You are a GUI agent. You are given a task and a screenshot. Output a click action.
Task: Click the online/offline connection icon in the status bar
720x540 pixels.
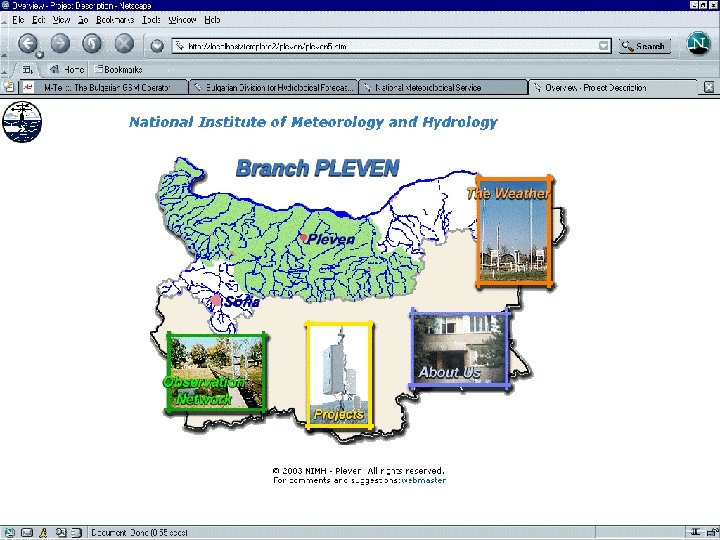tap(696, 533)
